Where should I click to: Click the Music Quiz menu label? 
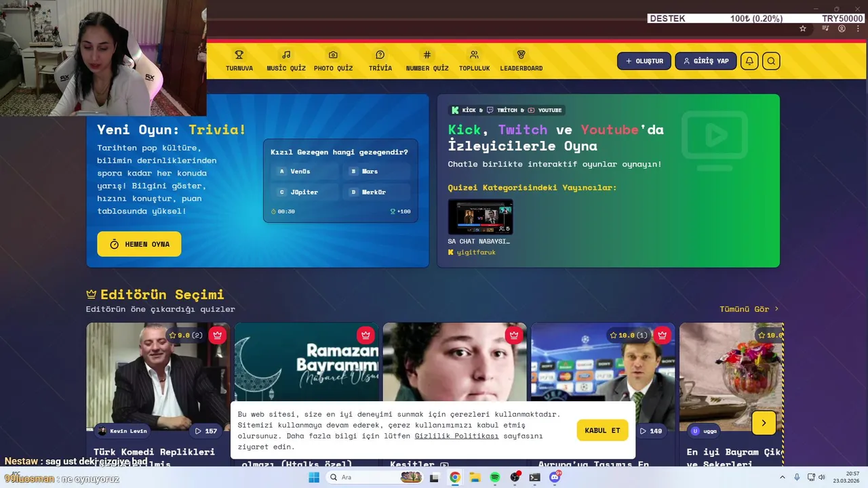[286, 68]
